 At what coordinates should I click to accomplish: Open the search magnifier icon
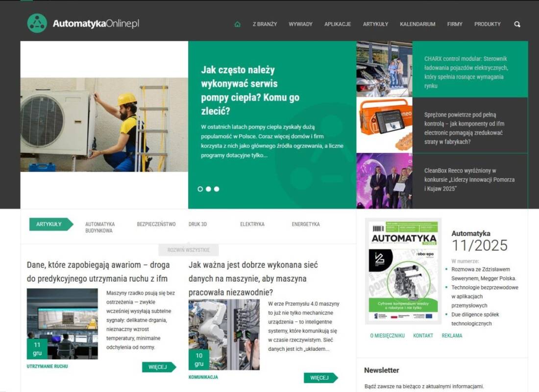(x=517, y=24)
